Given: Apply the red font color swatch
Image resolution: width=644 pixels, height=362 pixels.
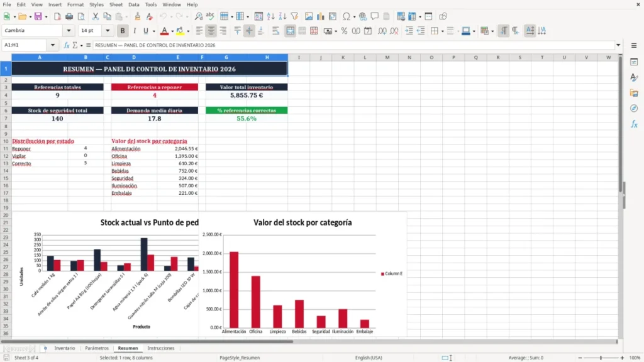Looking at the screenshot, I should [x=164, y=31].
